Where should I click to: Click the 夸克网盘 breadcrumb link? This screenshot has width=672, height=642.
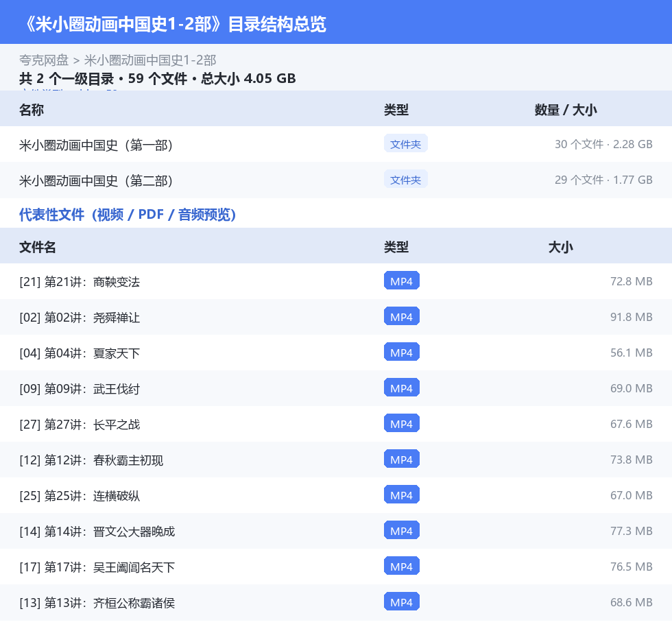click(x=44, y=60)
